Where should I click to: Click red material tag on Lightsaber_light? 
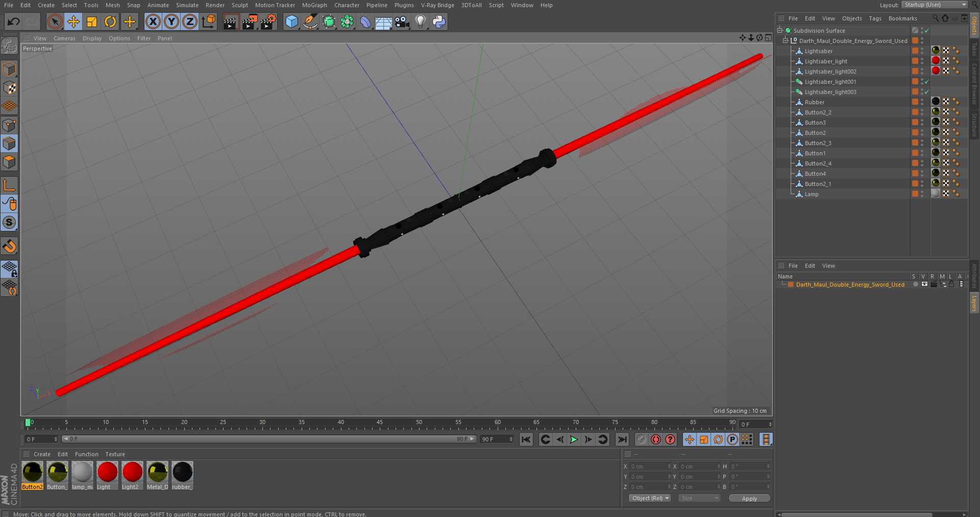click(x=936, y=61)
